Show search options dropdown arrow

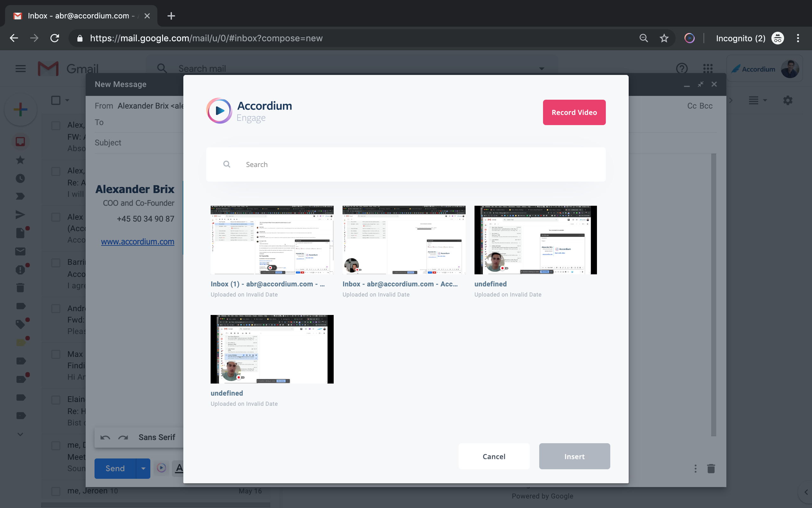[x=541, y=69]
